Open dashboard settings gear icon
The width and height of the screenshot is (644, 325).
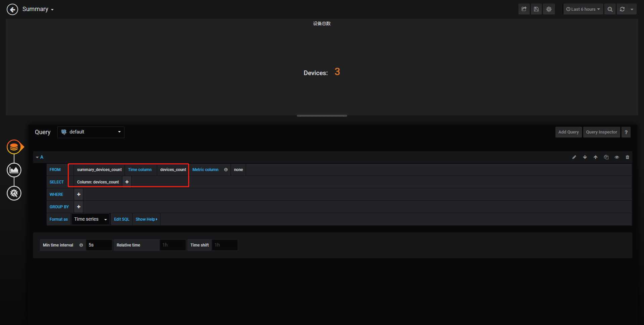(x=549, y=9)
